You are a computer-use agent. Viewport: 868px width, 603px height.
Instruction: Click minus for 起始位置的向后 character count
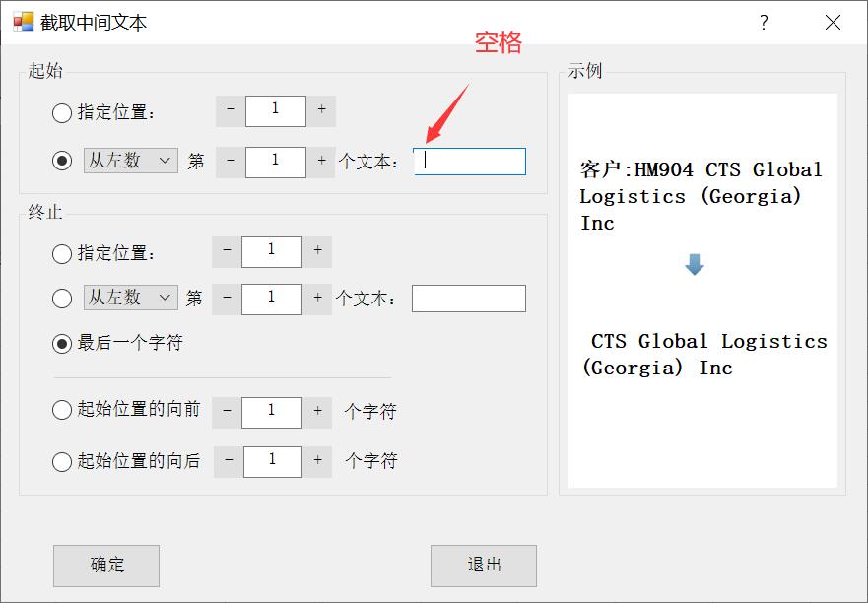(x=229, y=462)
